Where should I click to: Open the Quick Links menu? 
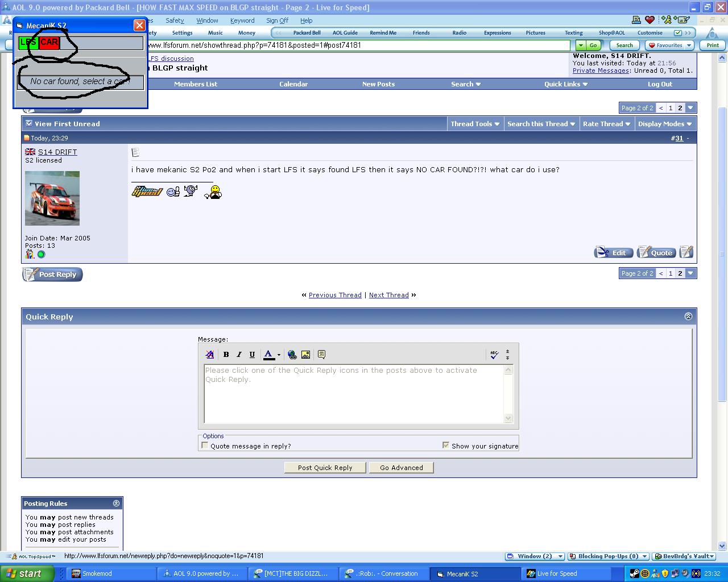566,84
